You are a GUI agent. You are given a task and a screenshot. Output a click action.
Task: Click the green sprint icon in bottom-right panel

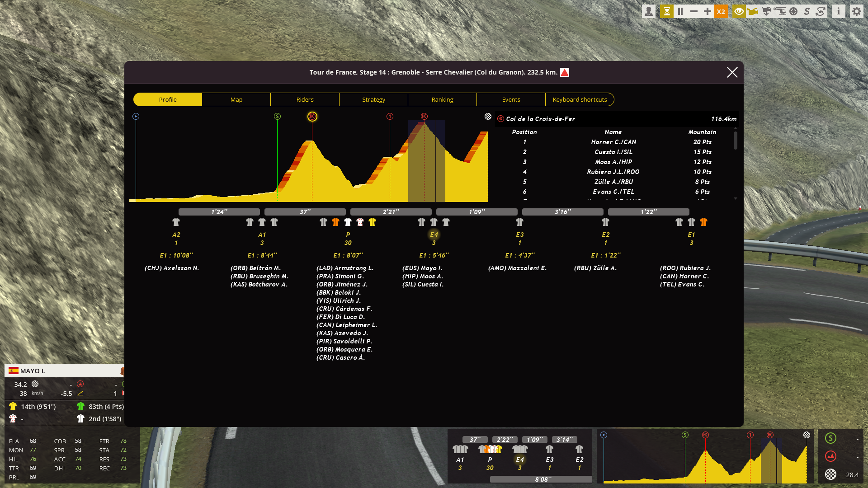(830, 438)
